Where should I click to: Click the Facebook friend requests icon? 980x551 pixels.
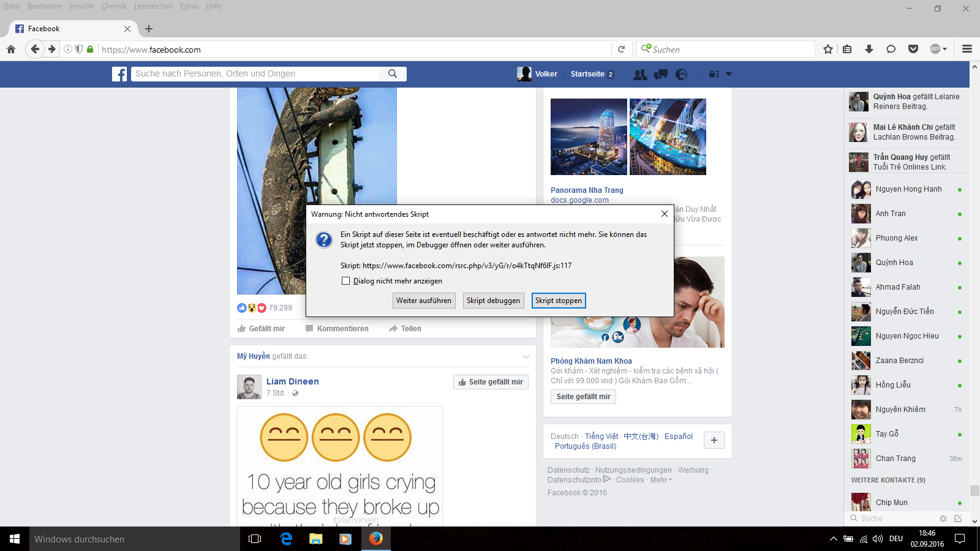(x=640, y=74)
